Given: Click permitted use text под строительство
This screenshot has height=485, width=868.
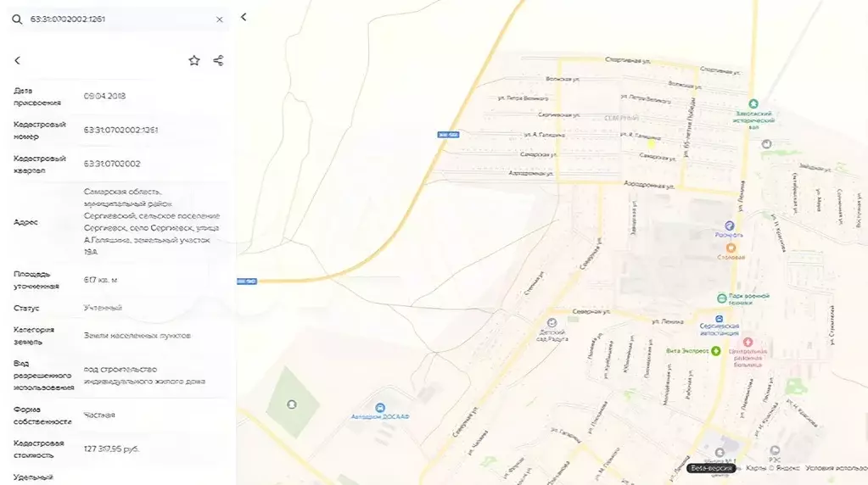Looking at the screenshot, I should pyautogui.click(x=120, y=369).
